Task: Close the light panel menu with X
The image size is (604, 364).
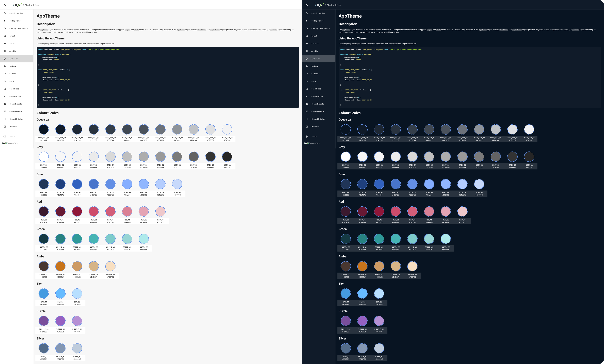Action: pyautogui.click(x=5, y=5)
